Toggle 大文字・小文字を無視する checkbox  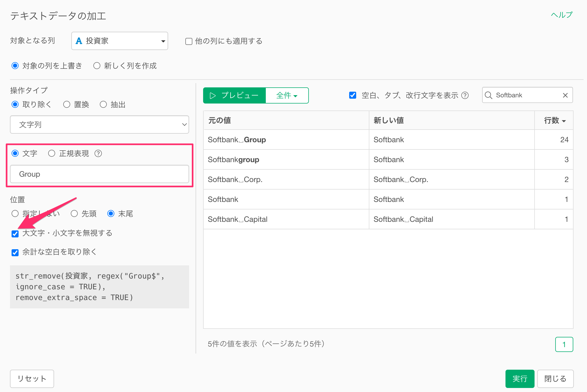coord(15,234)
